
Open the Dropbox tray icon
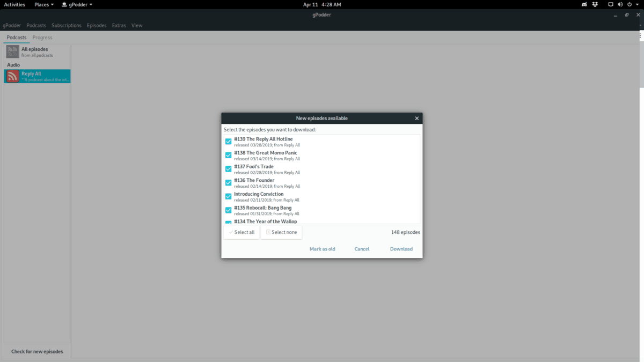click(x=595, y=4)
